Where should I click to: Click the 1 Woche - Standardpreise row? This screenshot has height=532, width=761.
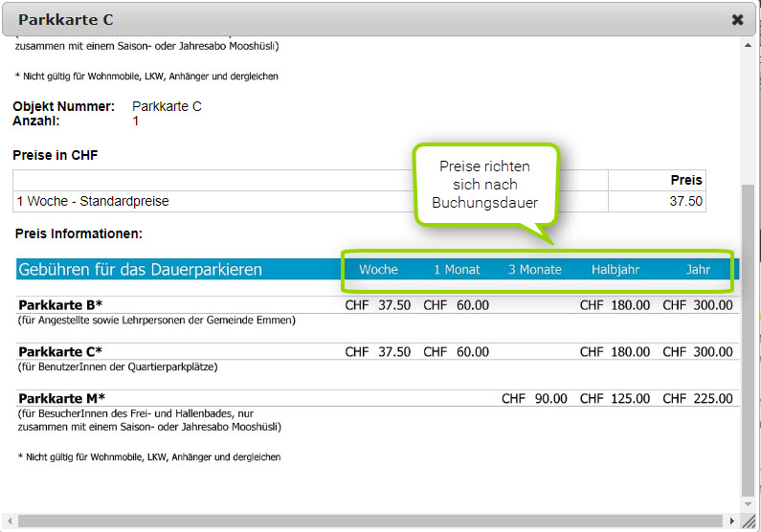tap(92, 202)
